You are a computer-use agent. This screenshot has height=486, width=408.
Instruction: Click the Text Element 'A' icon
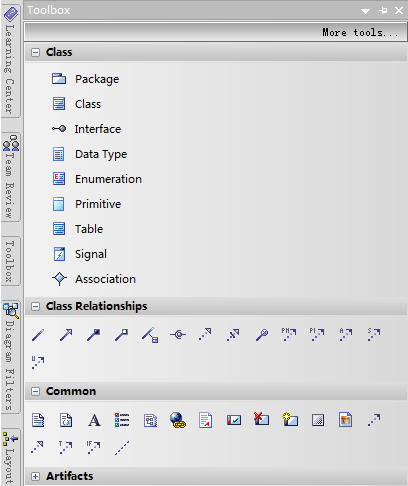tap(94, 420)
